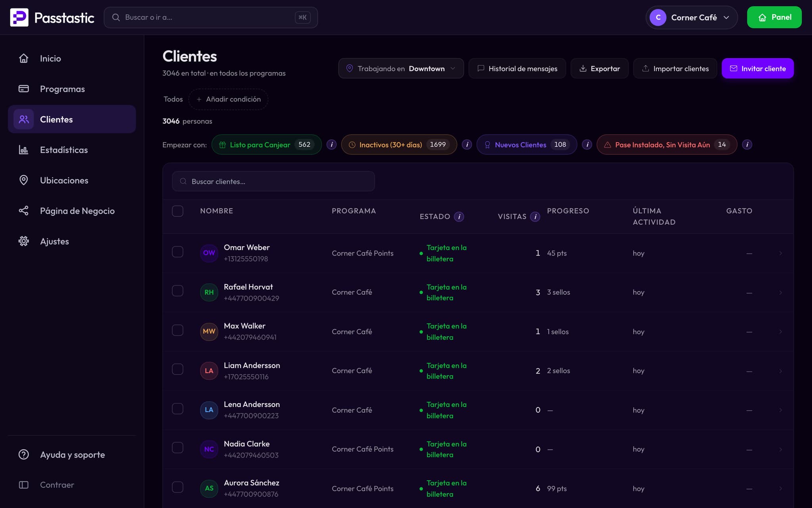Screen dimensions: 812x508
Task: Open Ayuda y soporte help icon
Action: click(24, 454)
